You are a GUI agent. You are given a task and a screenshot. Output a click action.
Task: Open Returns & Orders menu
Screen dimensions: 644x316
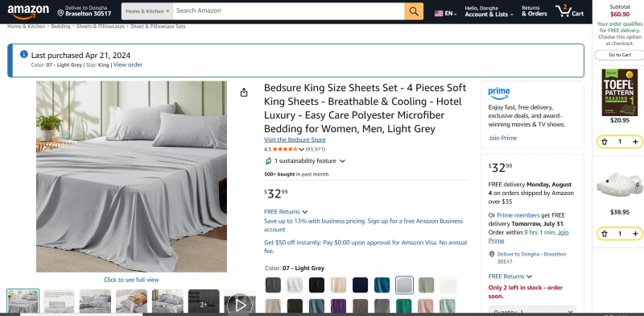pyautogui.click(x=534, y=11)
